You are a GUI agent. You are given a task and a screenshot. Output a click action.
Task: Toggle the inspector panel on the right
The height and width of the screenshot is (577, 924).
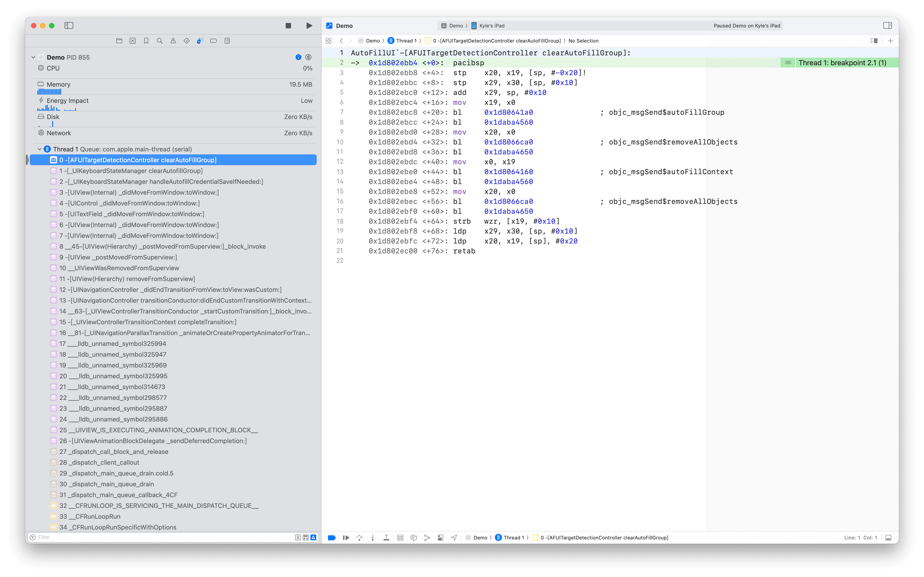887,26
